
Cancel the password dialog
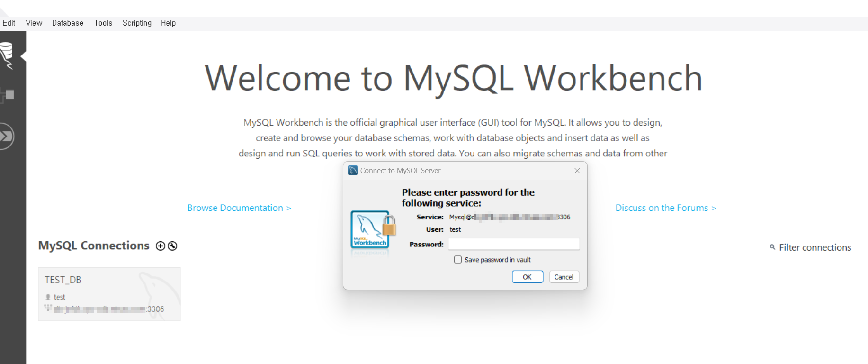[x=564, y=277]
